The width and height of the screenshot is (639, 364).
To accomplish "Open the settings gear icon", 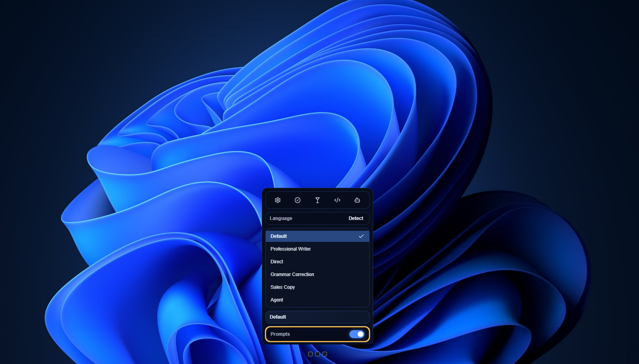I will tap(277, 200).
